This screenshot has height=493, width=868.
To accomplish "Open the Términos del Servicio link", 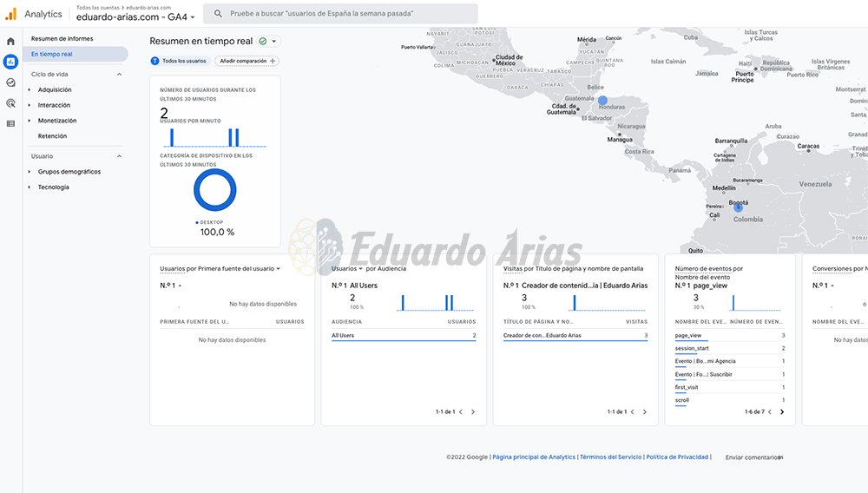I will [x=610, y=457].
